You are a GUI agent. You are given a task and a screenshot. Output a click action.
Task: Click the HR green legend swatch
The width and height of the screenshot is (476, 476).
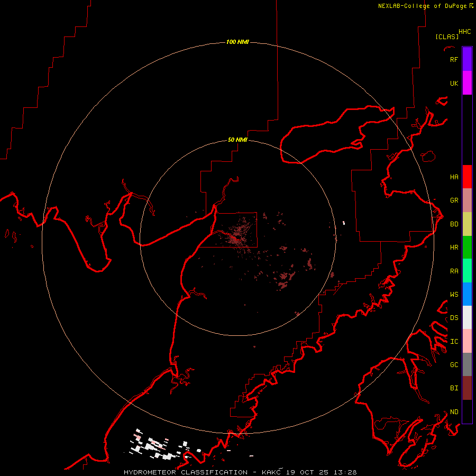click(467, 247)
